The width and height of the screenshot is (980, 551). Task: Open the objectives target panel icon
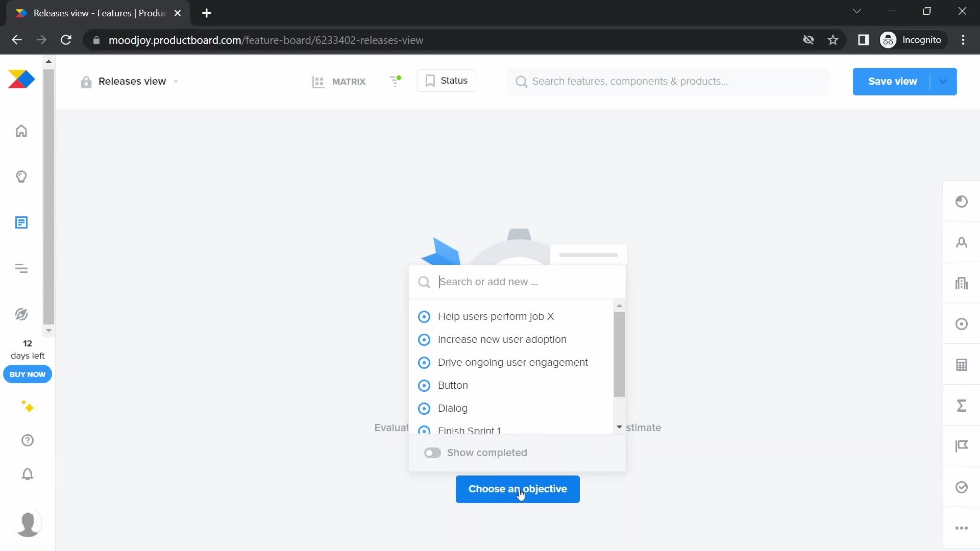coord(962,324)
